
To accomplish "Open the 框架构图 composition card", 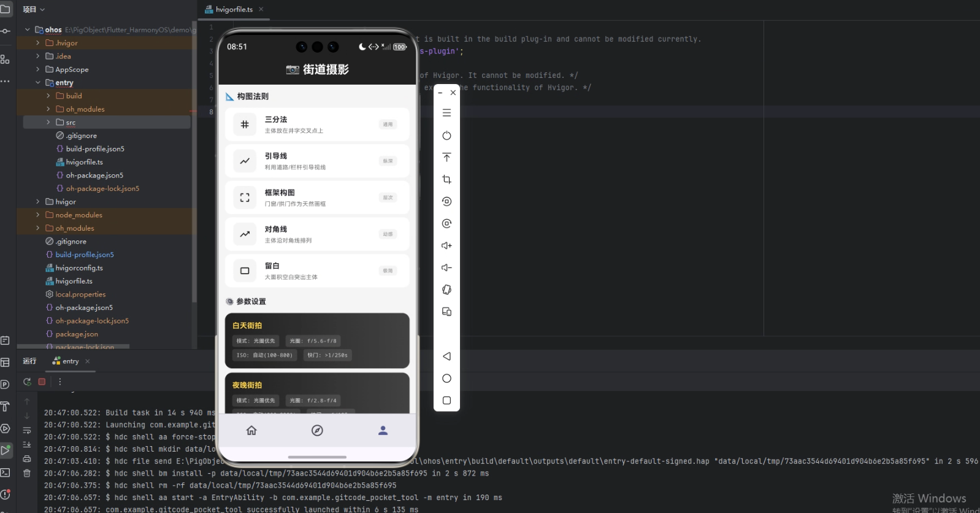I will coord(317,198).
